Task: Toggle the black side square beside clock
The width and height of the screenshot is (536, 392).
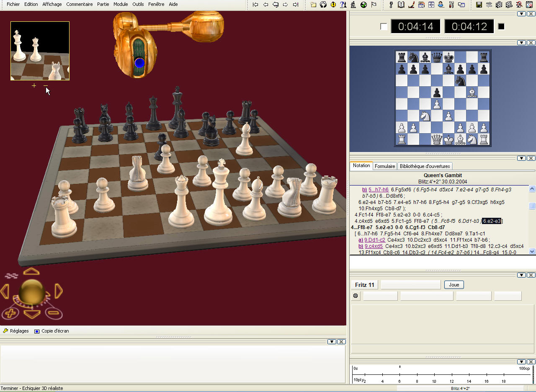Action: point(501,27)
